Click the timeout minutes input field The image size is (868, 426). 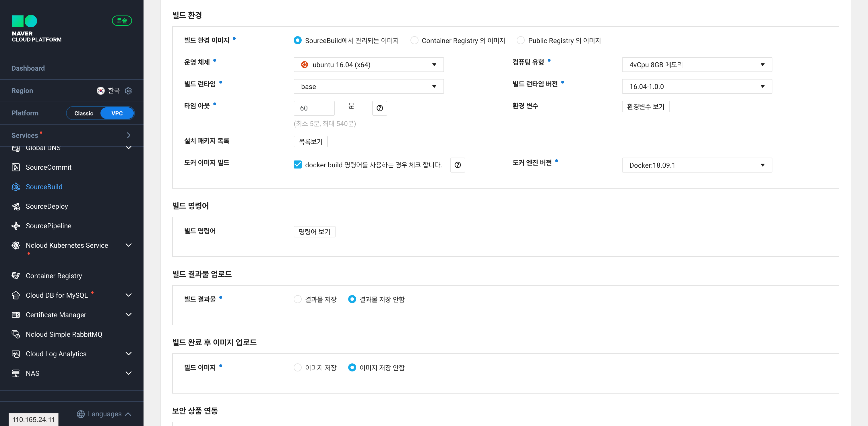tap(314, 108)
